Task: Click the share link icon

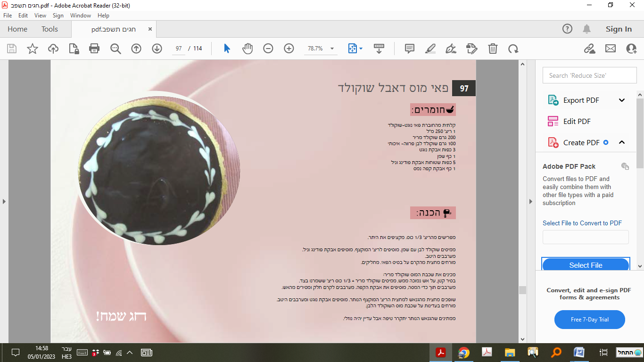Action: (589, 49)
